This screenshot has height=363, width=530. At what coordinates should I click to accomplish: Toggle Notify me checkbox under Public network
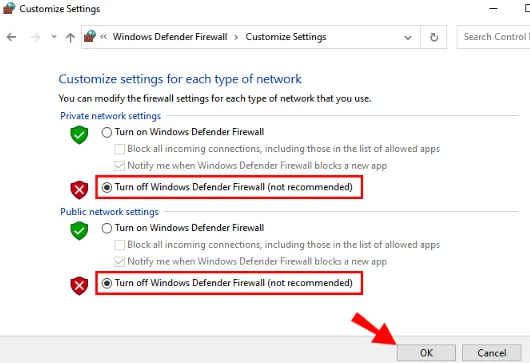tap(119, 262)
